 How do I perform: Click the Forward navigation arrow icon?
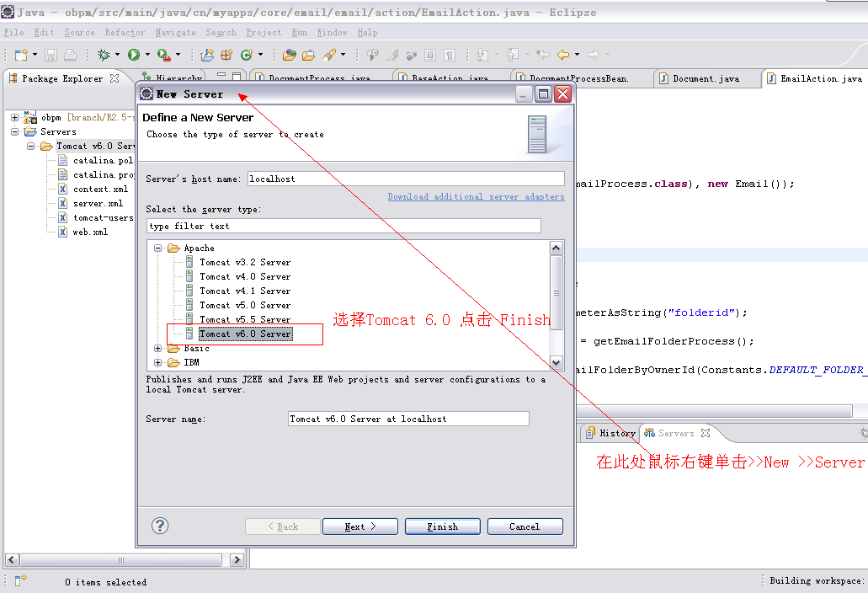594,55
